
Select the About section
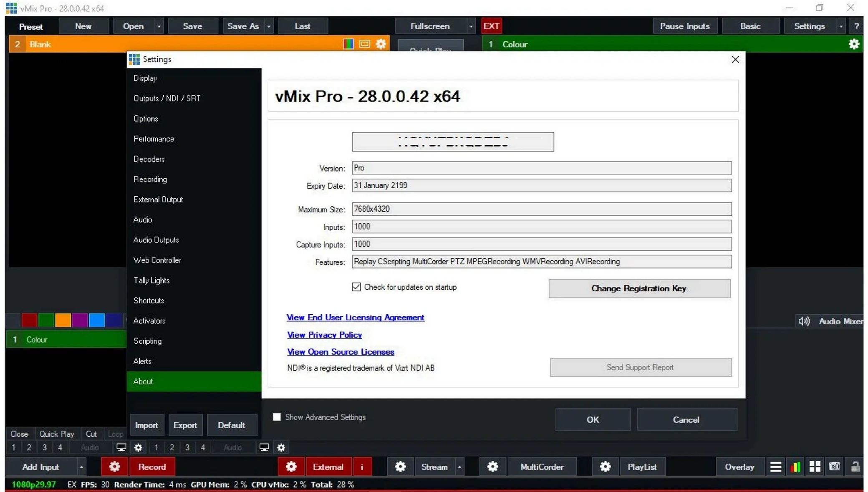[x=194, y=381]
